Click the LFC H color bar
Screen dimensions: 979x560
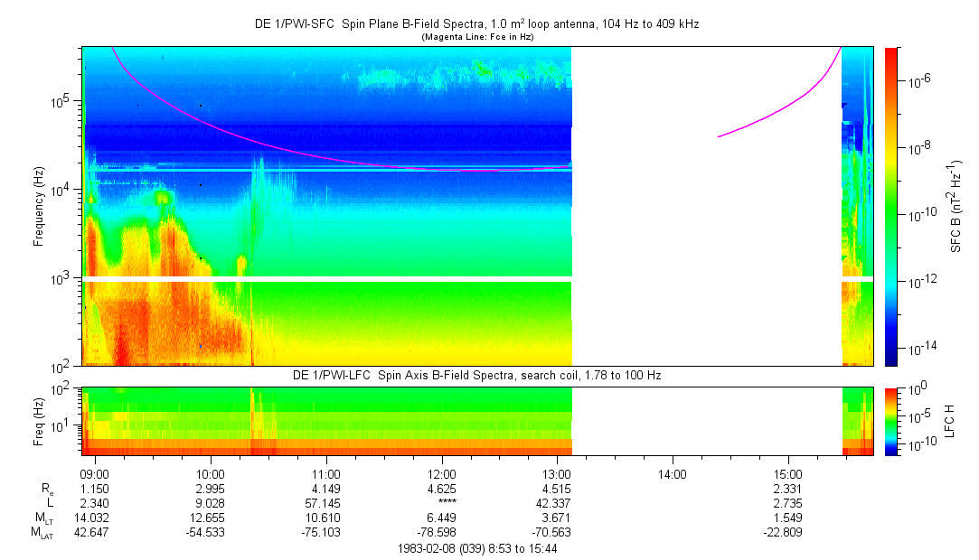[890, 420]
